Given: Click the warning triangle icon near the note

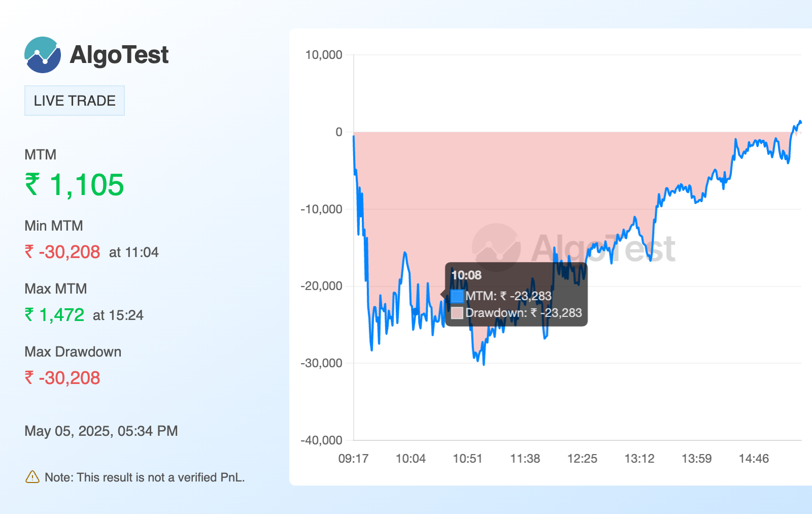Looking at the screenshot, I should pos(32,477).
